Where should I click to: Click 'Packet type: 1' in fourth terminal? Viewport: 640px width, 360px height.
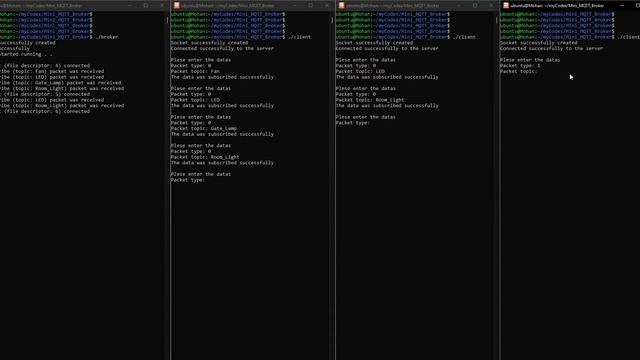click(x=520, y=65)
